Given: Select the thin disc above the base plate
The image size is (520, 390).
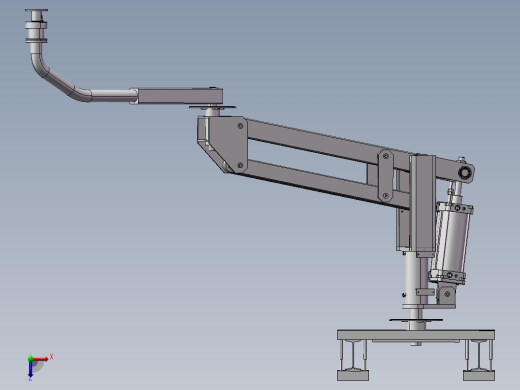Looking at the screenshot, I should (416, 320).
